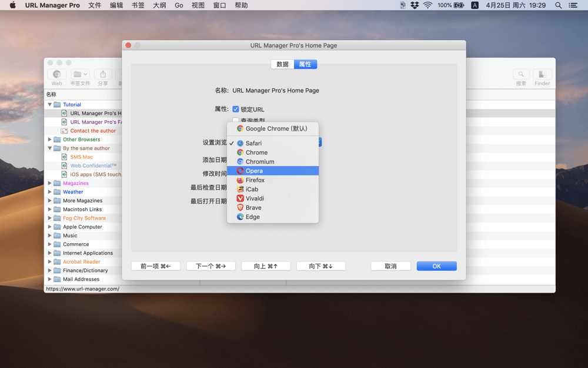This screenshot has width=588, height=368.
Task: Choose Edge from the browser list
Action: coord(273,217)
